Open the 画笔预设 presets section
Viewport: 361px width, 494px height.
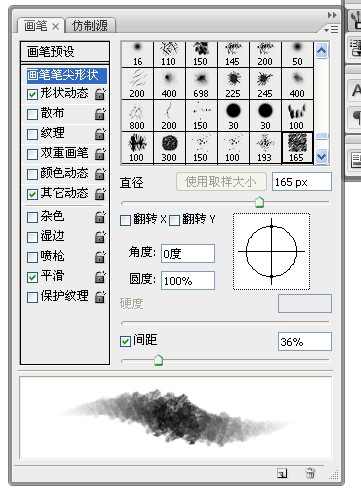(x=65, y=51)
